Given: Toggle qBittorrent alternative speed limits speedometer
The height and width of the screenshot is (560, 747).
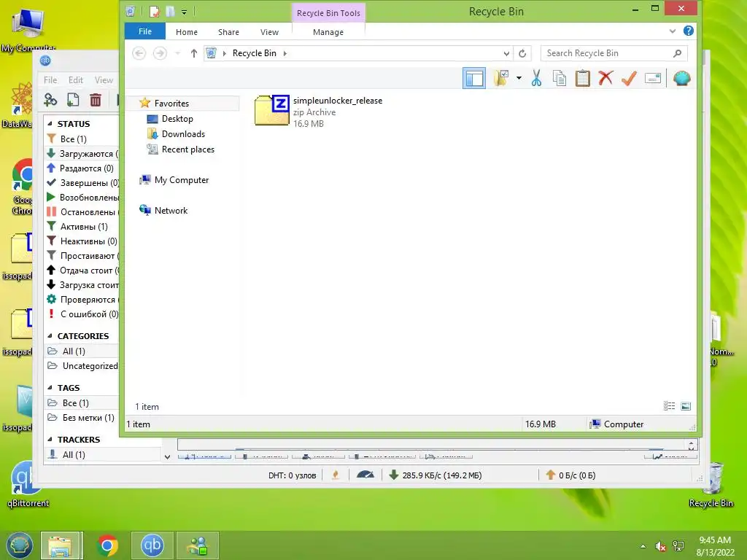Looking at the screenshot, I should (x=365, y=475).
